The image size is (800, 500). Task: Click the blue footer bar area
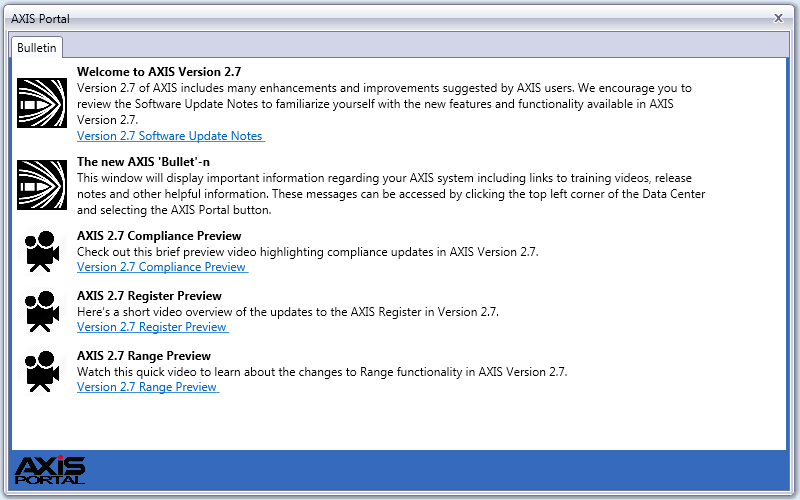click(399, 470)
